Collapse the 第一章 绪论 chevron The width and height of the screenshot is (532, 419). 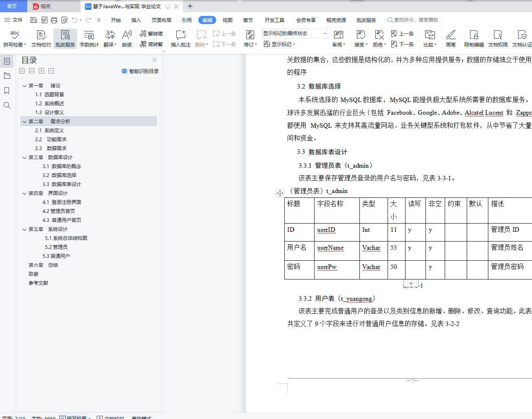coord(24,86)
